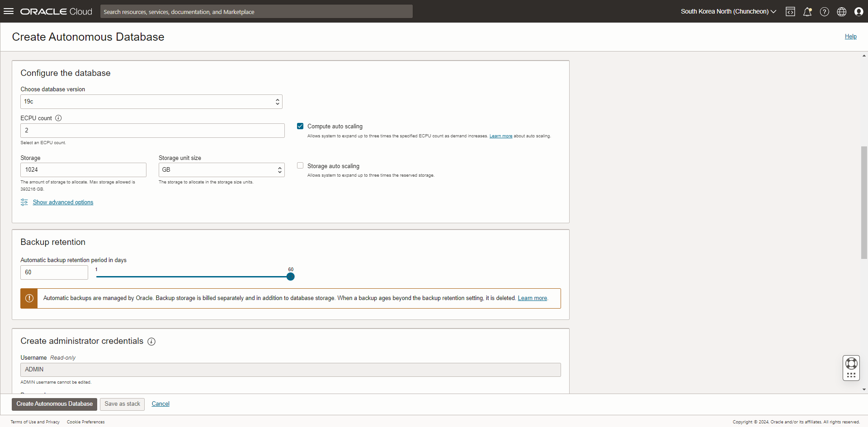The width and height of the screenshot is (868, 427).
Task: Open the user profile icon
Action: click(x=859, y=12)
